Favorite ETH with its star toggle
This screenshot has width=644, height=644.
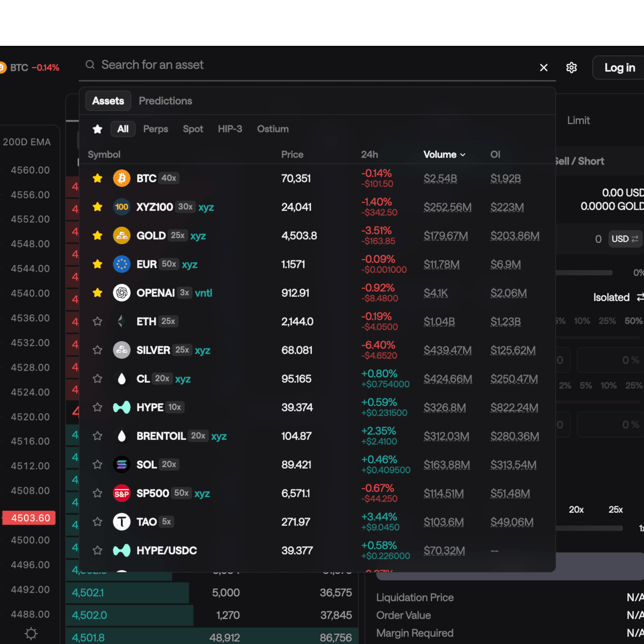click(x=97, y=322)
